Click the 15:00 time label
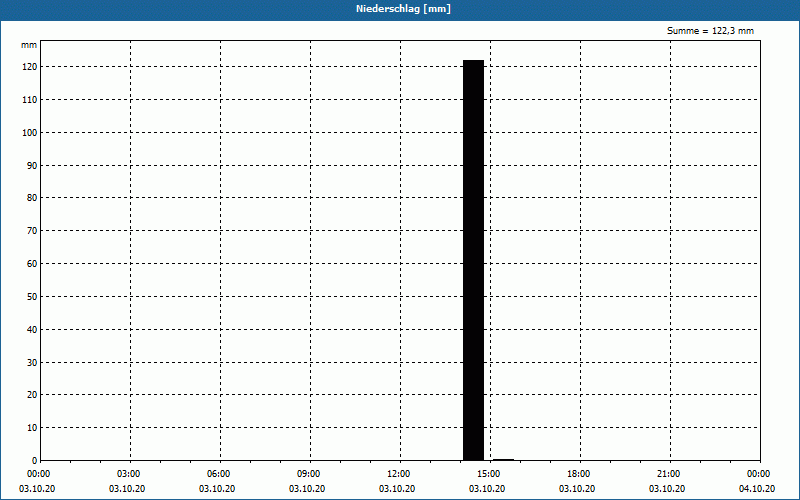800x500 pixels. [488, 474]
